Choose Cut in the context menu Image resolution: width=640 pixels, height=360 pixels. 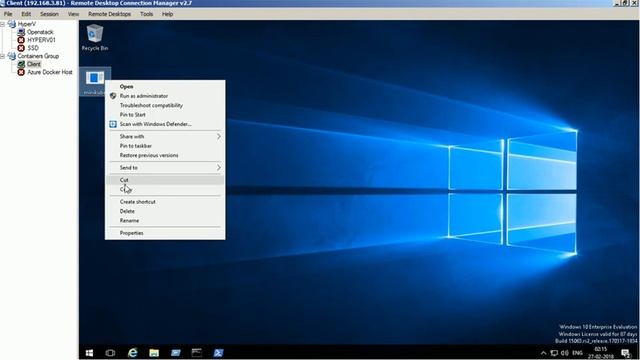165,180
